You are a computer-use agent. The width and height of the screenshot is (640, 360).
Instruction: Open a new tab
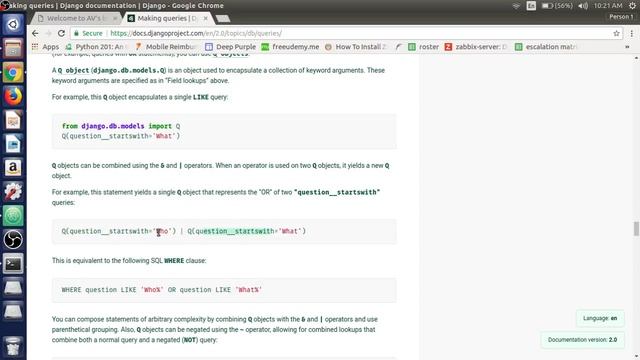pos(223,18)
